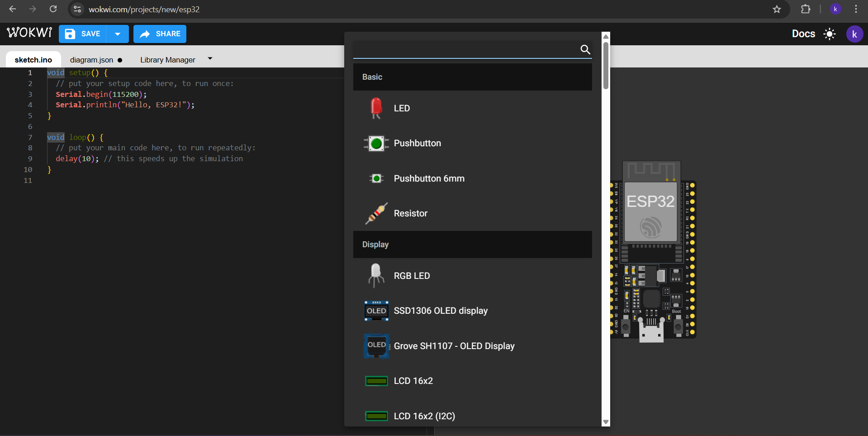868x436 pixels.
Task: Choose the LCD 16x2 (I2C) label
Action: click(424, 416)
